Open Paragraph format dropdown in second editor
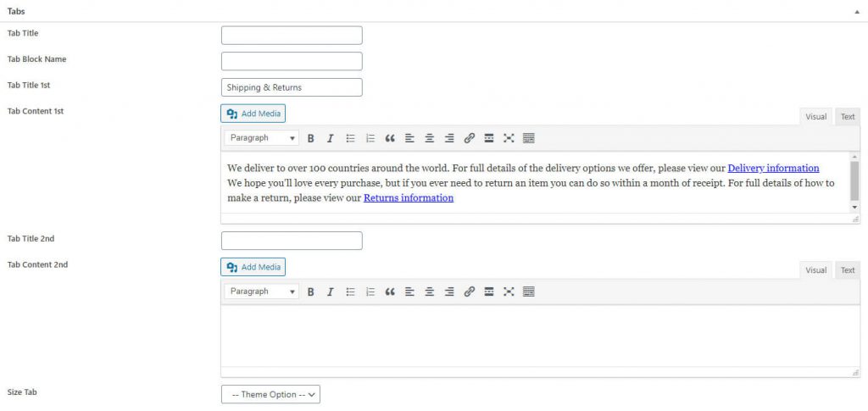Viewport: 868px width, 411px height. coord(263,292)
